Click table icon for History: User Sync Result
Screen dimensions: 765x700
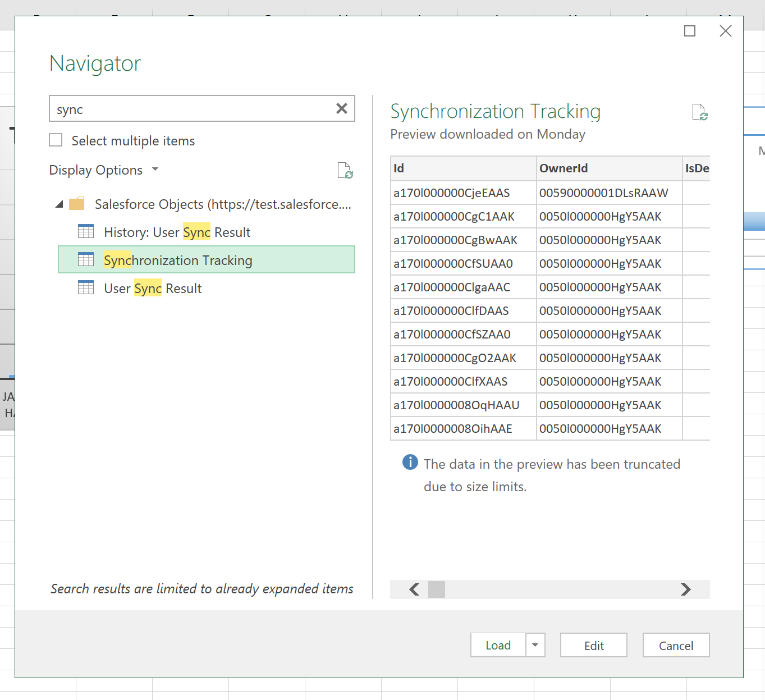click(x=86, y=231)
